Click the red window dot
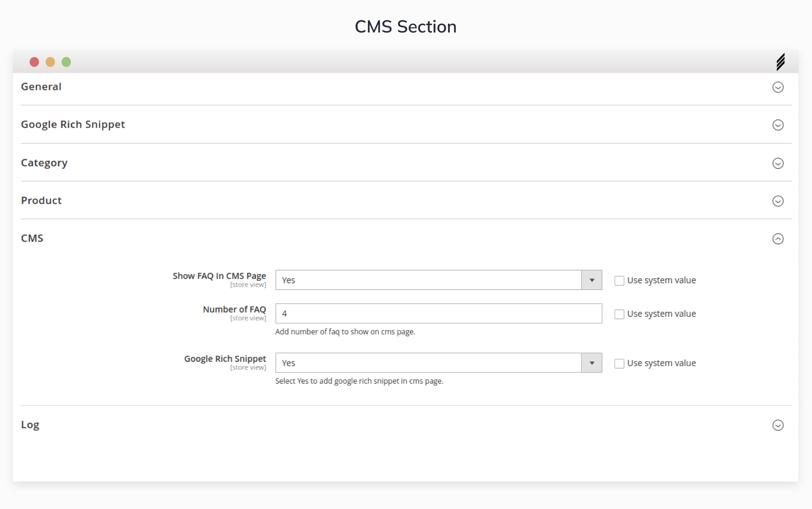 pos(34,62)
